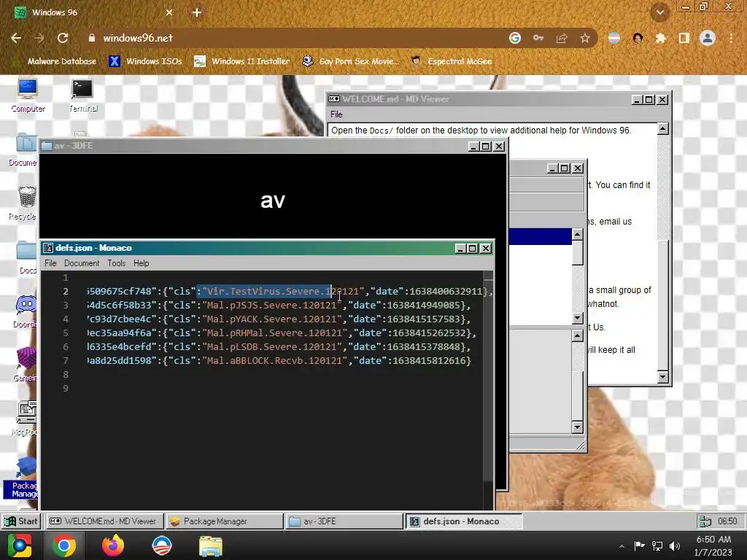This screenshot has width=747, height=560.
Task: Open Tools menu in Monaco editor
Action: tap(116, 263)
